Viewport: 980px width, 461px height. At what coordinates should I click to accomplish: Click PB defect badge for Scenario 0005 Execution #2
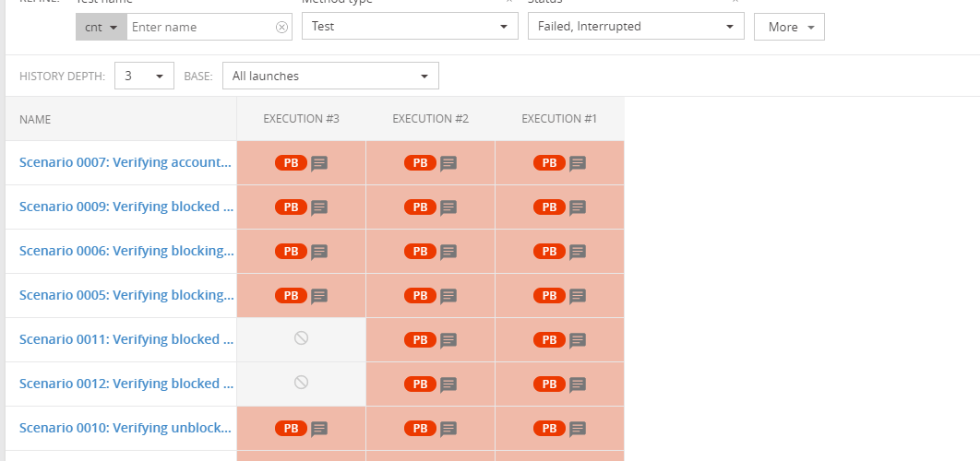421,296
